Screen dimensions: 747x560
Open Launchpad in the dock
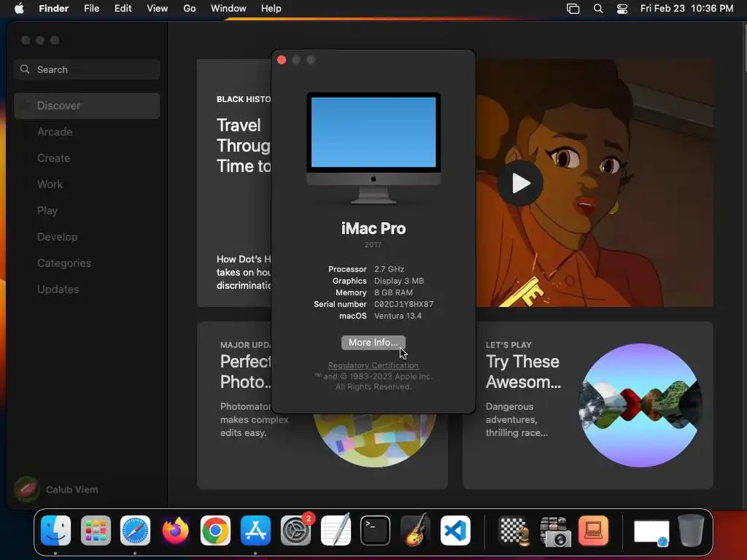click(96, 531)
